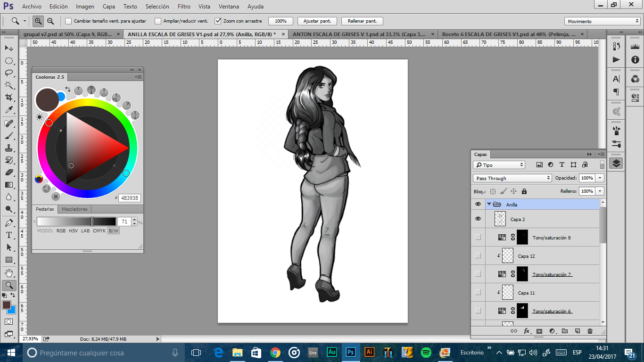
Task: Open the Filtro menu
Action: click(x=184, y=7)
